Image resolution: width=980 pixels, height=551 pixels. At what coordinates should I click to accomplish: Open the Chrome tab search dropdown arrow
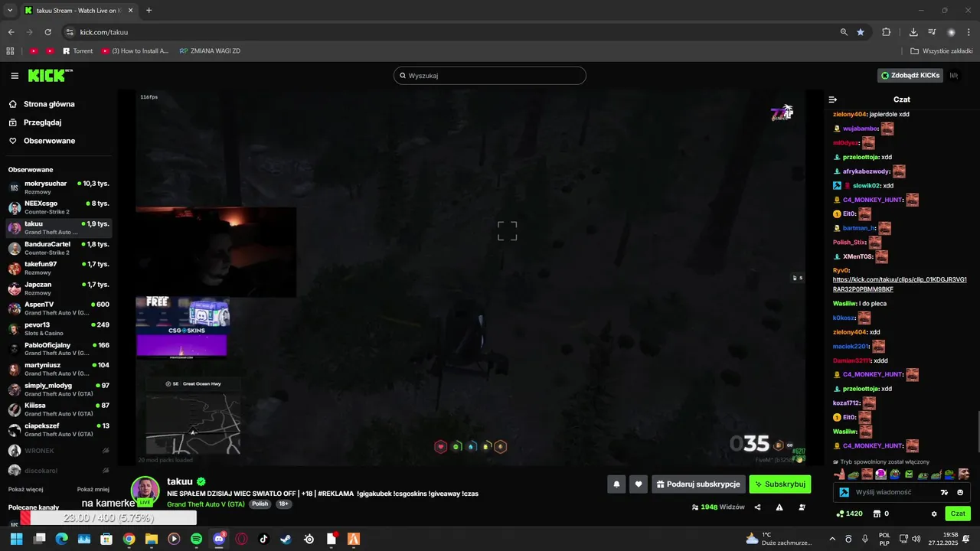(x=10, y=11)
